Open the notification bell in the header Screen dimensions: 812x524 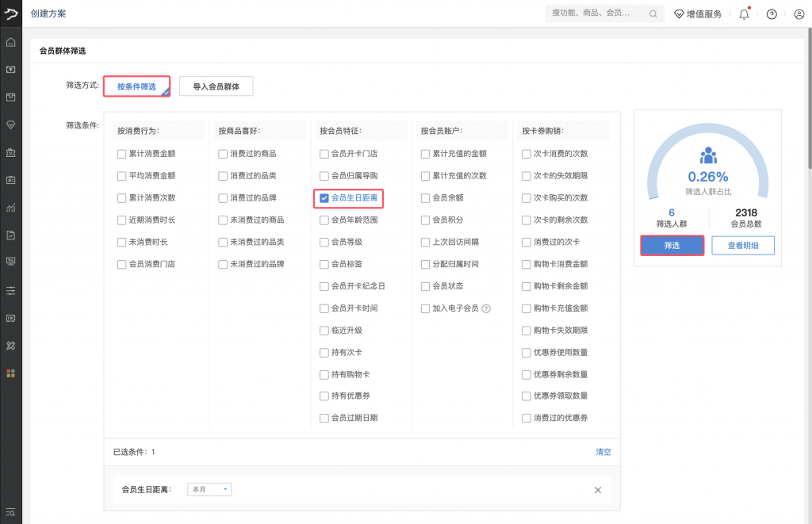(x=744, y=13)
